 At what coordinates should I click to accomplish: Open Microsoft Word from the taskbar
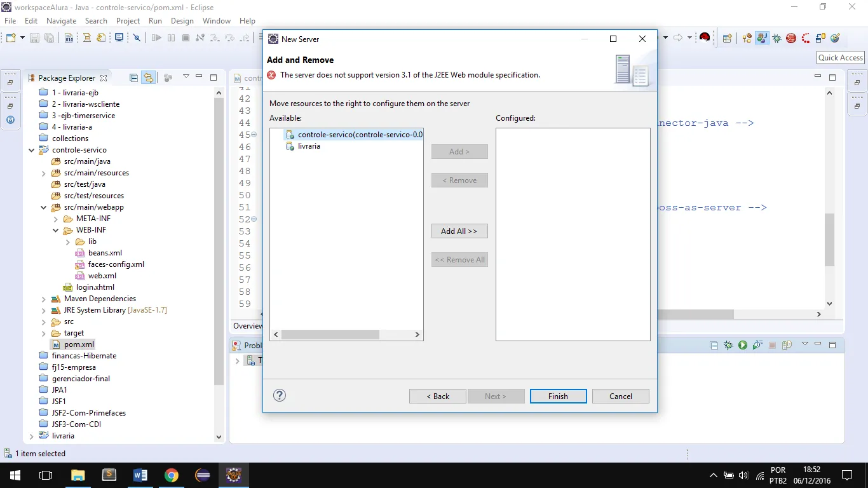pyautogui.click(x=140, y=475)
